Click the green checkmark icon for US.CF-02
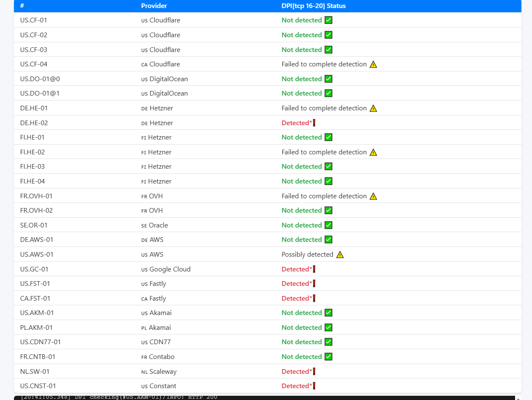532x400 pixels. (x=329, y=35)
